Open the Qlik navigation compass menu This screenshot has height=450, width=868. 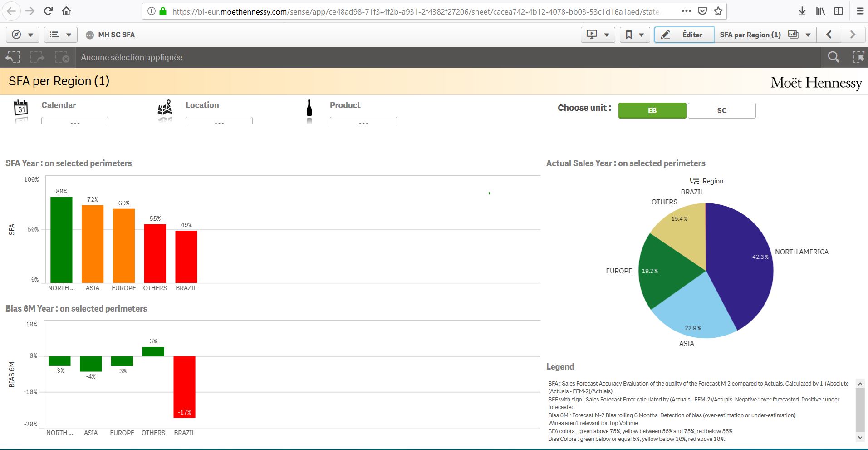coord(22,35)
